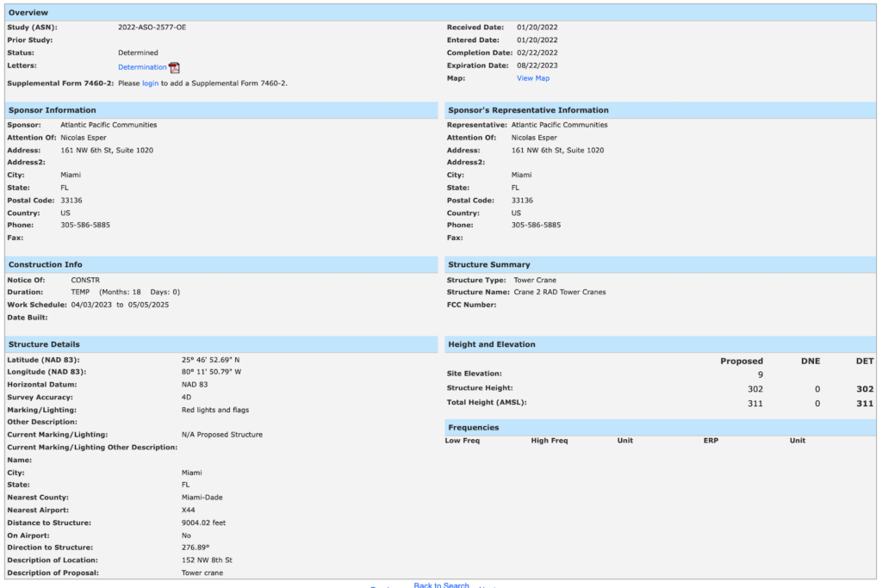Image resolution: width=882 pixels, height=588 pixels.
Task: Click the Construction Info section header
Action: [46, 264]
